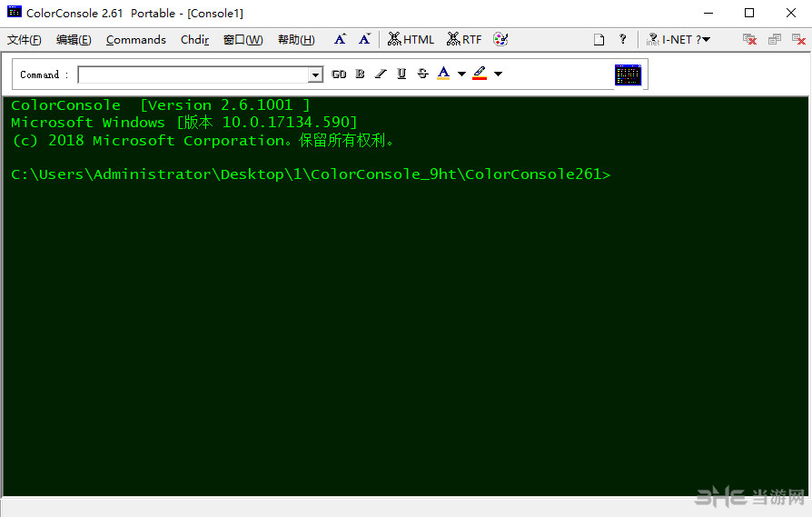Click the ColorConsole app icon in title bar
The image size is (812, 517).
click(x=14, y=12)
